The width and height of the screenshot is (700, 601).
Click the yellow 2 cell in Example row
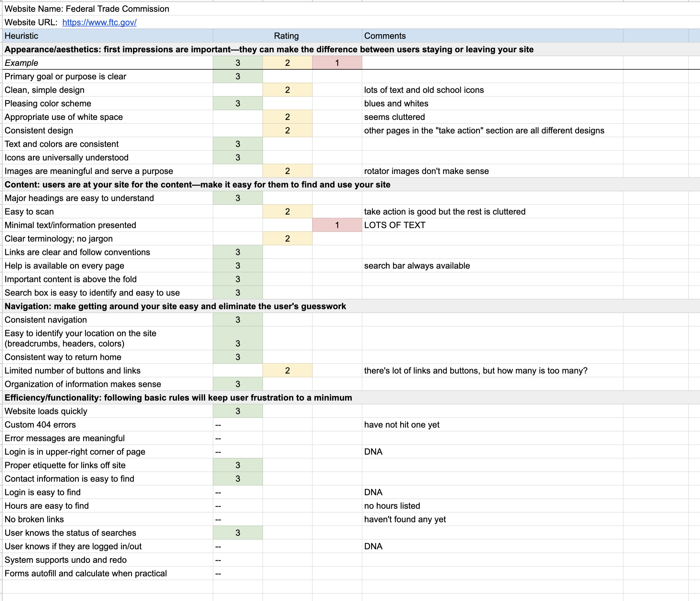pyautogui.click(x=287, y=63)
